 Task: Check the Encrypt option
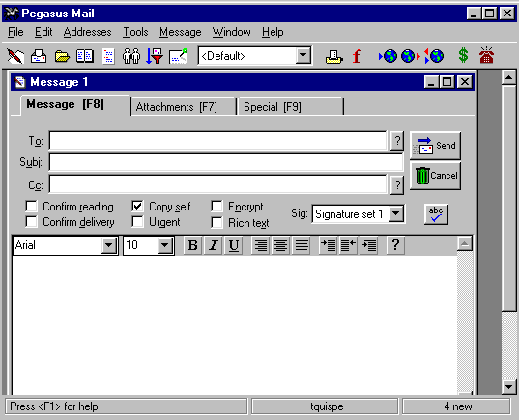216,207
